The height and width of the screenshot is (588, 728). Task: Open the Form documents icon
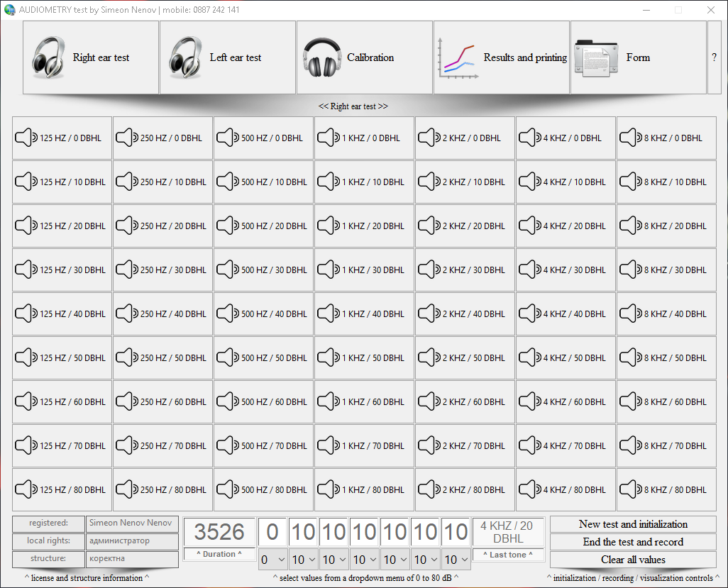click(596, 57)
